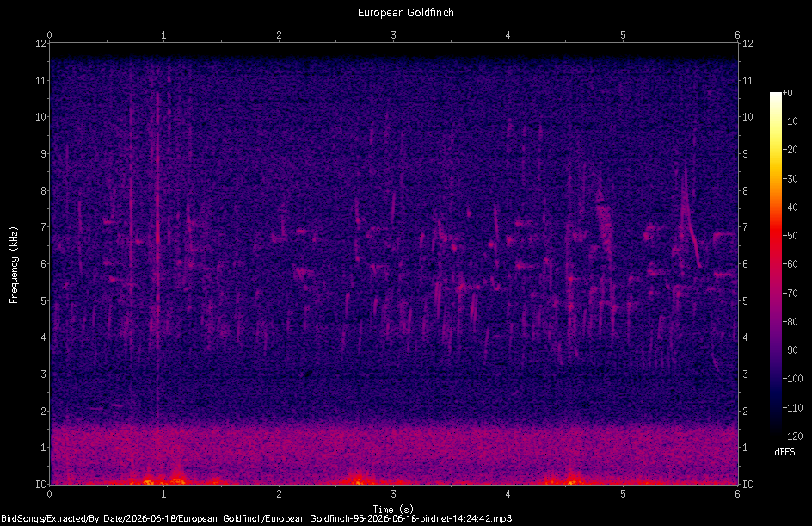Click the '-100' colorbar tick label
The width and height of the screenshot is (812, 526).
click(792, 379)
